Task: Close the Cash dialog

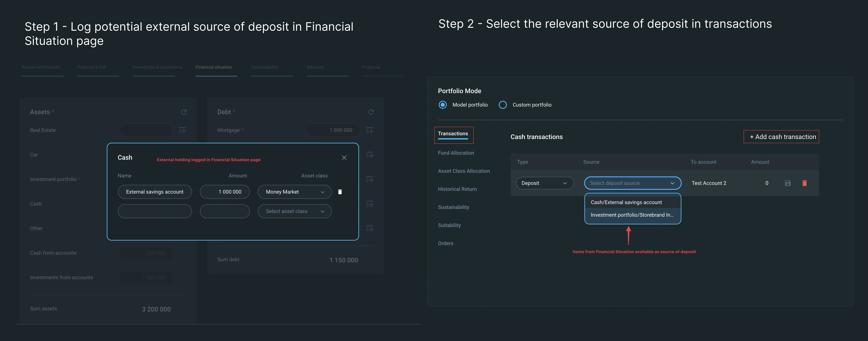Action: (344, 158)
